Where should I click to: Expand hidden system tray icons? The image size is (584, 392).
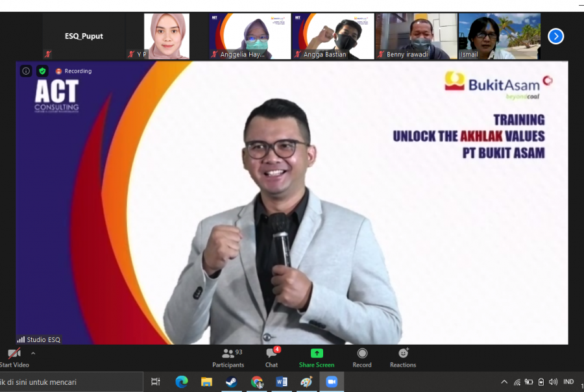[x=504, y=382]
